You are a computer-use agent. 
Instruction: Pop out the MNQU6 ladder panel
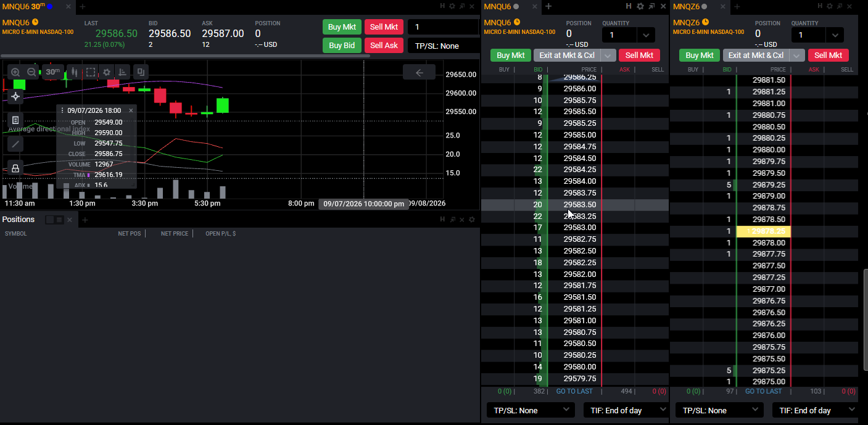pyautogui.click(x=651, y=6)
